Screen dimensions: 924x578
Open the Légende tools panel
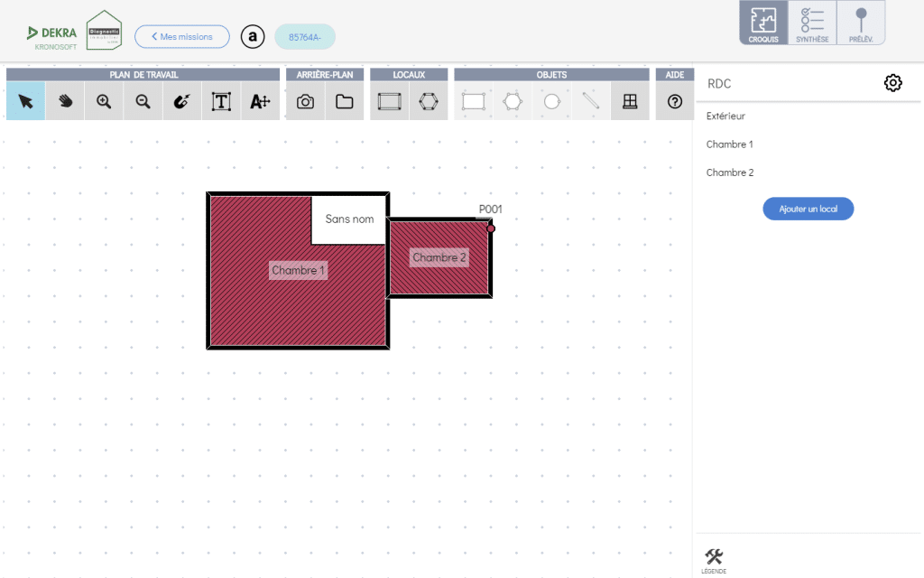pos(714,560)
